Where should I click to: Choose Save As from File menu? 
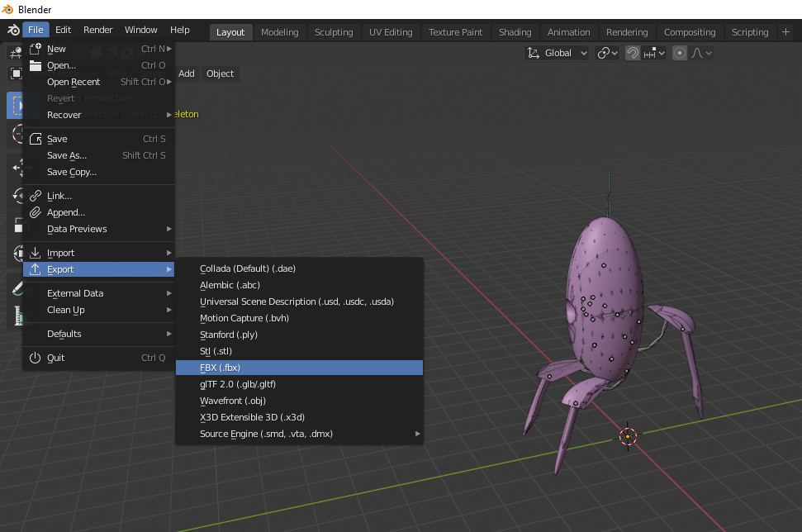[x=99, y=155]
